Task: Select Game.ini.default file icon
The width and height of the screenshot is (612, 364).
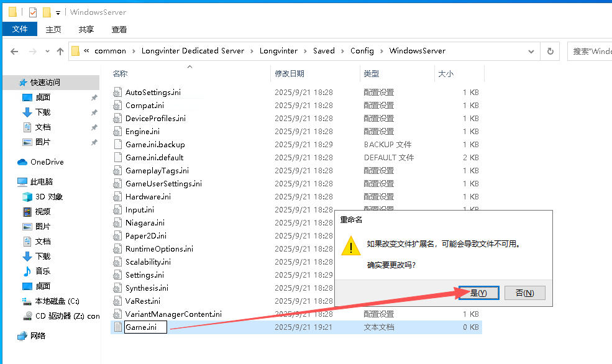Action: point(117,158)
